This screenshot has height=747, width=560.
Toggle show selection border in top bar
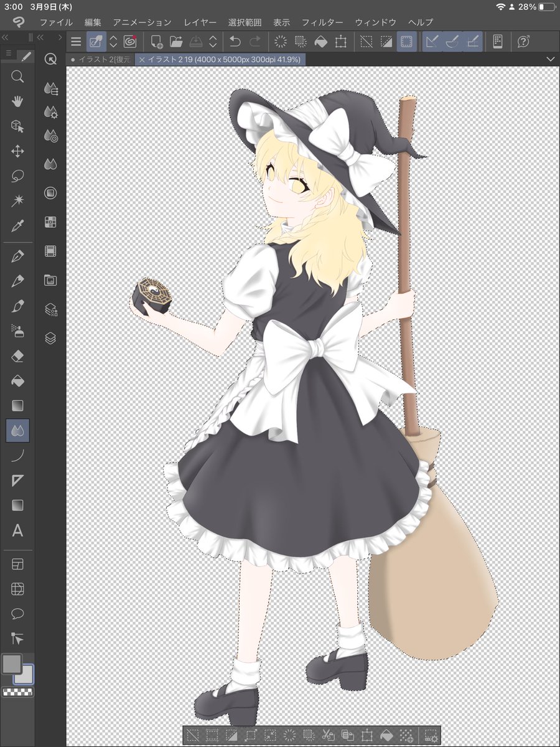[406, 42]
